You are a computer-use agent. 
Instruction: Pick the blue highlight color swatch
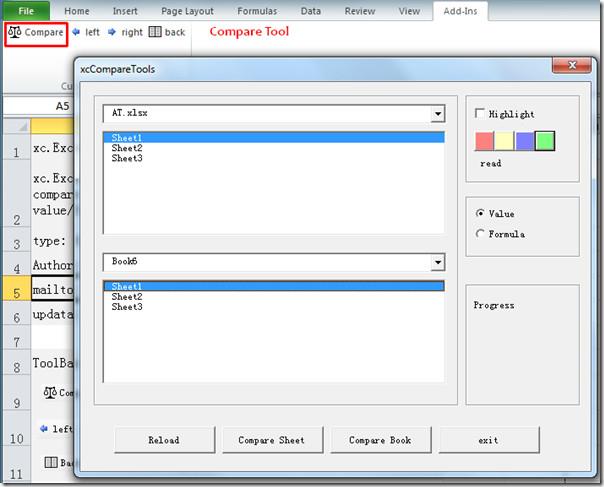pyautogui.click(x=525, y=141)
